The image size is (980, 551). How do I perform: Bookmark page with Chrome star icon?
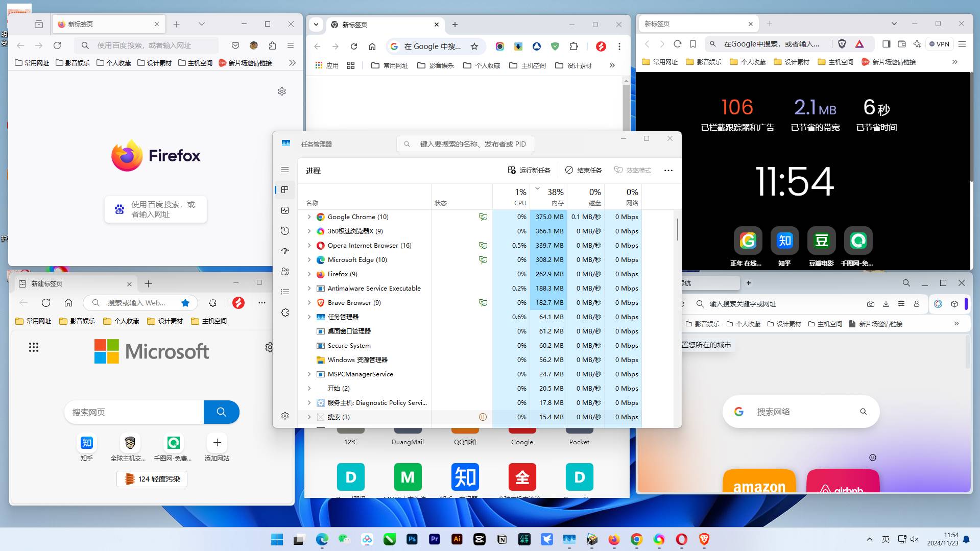474,46
